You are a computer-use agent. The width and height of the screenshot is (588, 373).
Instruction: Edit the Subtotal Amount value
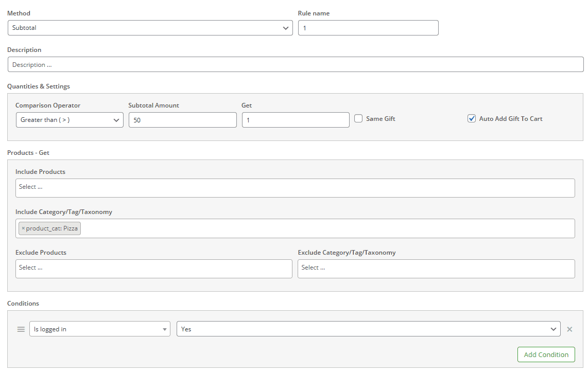[x=182, y=120]
